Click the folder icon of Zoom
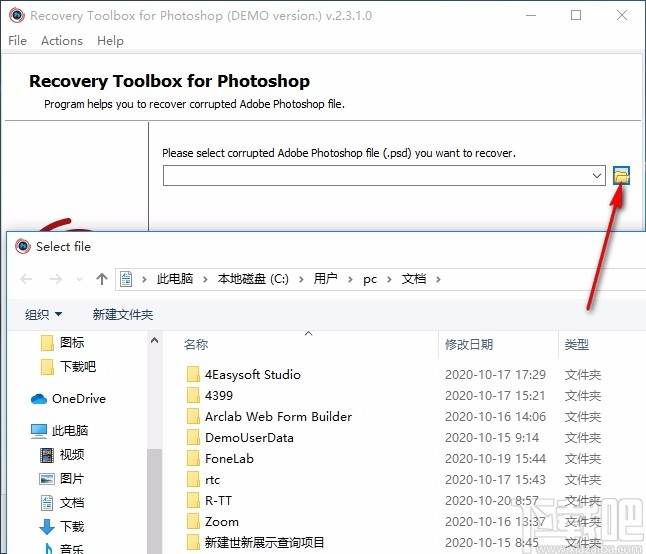The width and height of the screenshot is (646, 554). [193, 521]
